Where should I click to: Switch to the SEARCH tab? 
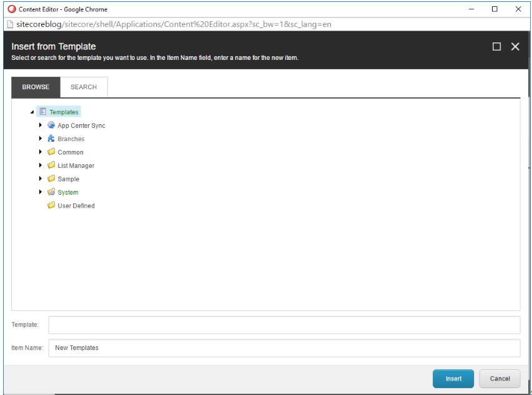click(x=84, y=87)
